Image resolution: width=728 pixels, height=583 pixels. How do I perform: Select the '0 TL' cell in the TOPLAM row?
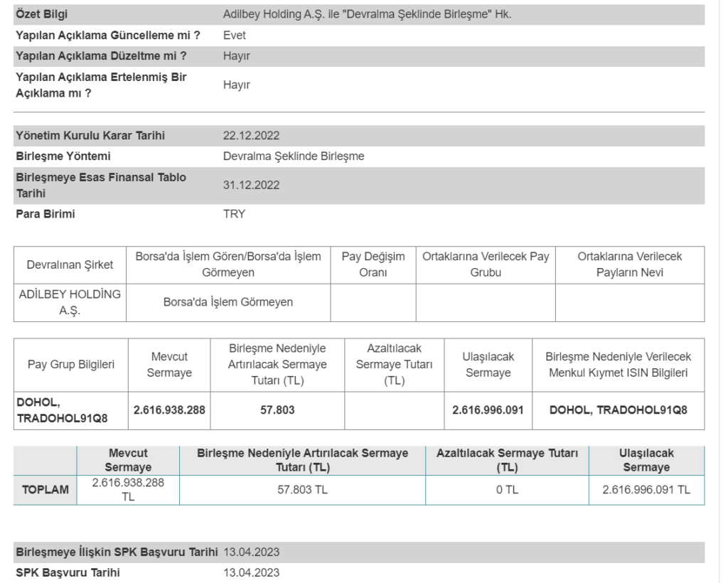[507, 488]
